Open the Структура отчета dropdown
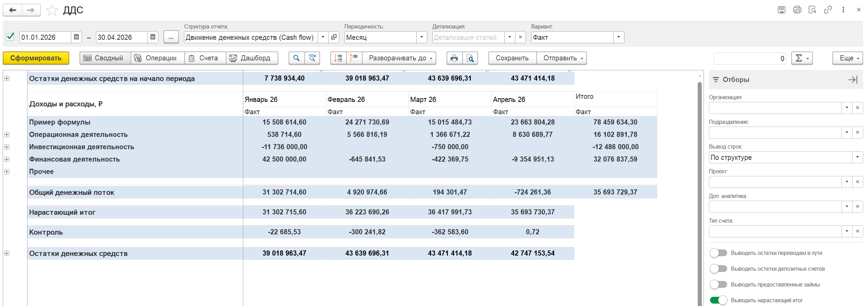This screenshot has width=868, height=306. pos(323,37)
